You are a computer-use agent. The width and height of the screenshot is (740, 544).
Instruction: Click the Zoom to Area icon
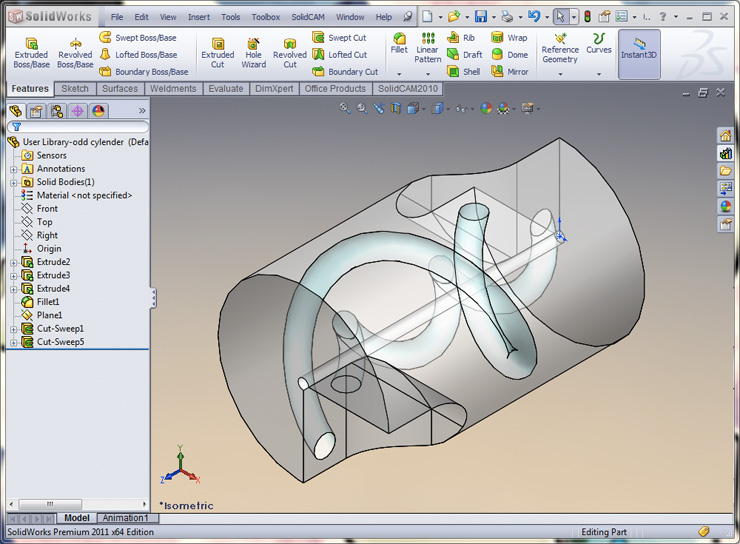coord(362,109)
